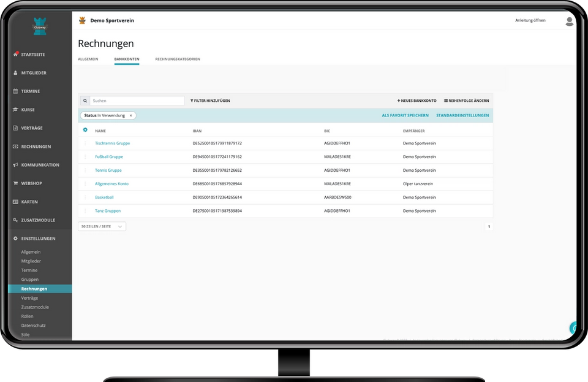Open Rollen under Einstellungen
588x382 pixels.
tap(28, 316)
